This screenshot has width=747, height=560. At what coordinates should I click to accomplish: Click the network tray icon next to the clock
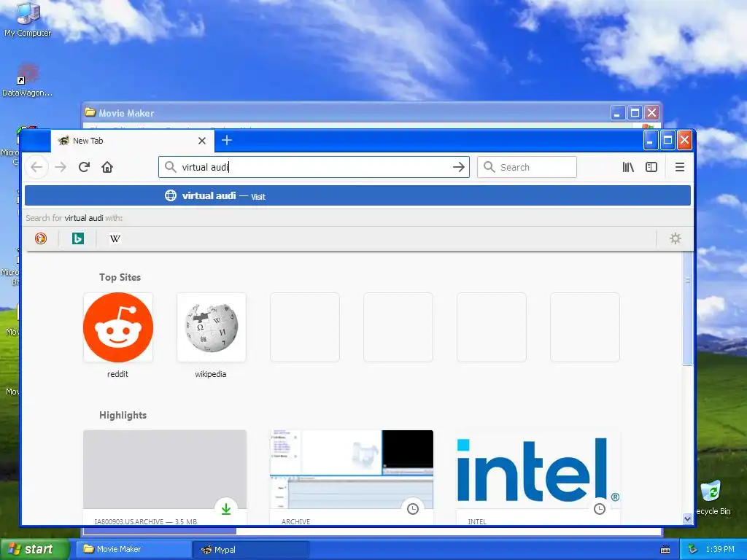click(693, 549)
